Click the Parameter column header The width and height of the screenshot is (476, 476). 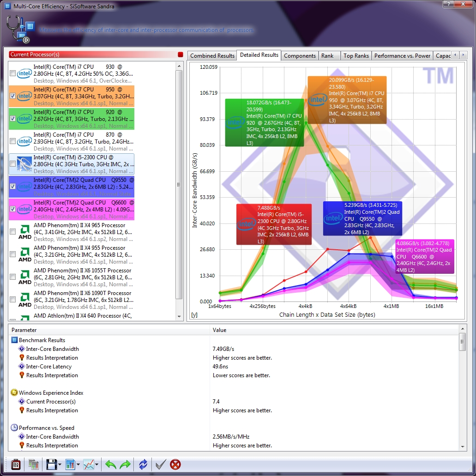click(109, 330)
